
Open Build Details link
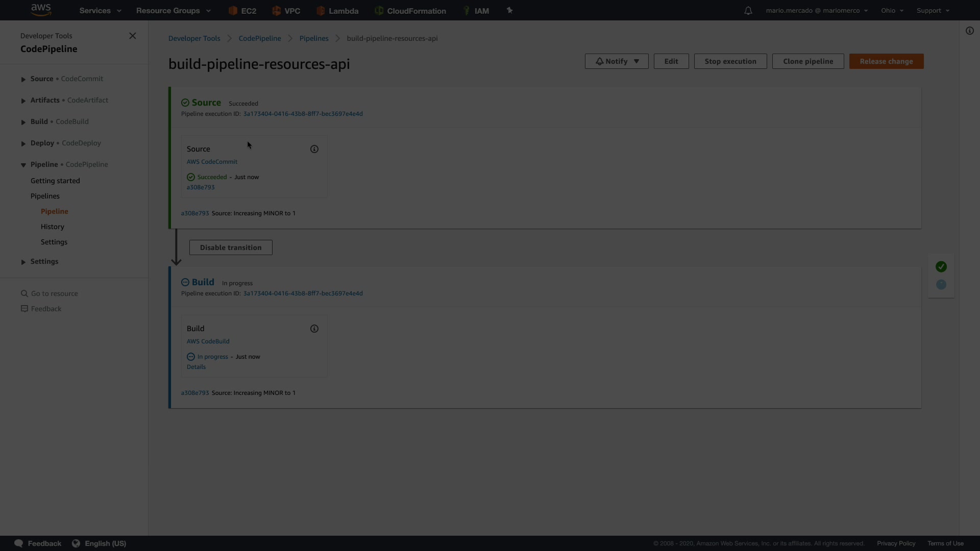tap(196, 367)
